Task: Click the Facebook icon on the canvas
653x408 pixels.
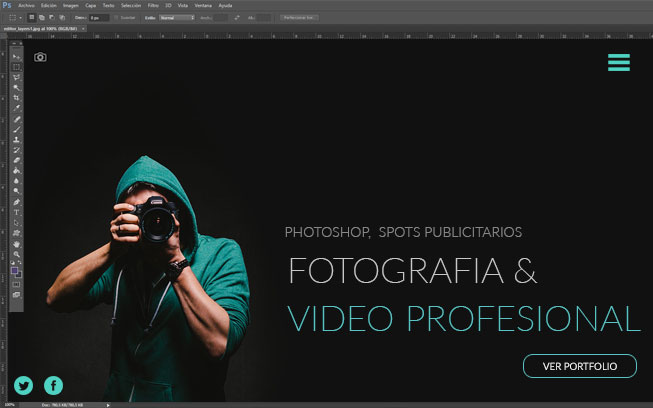Action: coord(53,384)
